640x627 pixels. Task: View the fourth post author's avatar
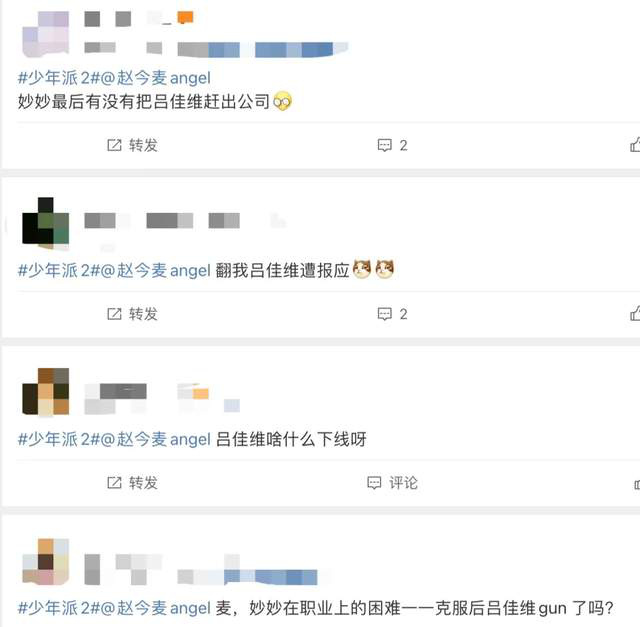[x=45, y=561]
